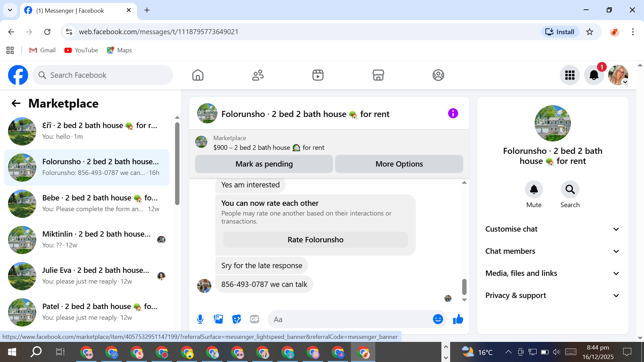644x362 pixels.
Task: Attach a photo file to message
Action: point(218,319)
